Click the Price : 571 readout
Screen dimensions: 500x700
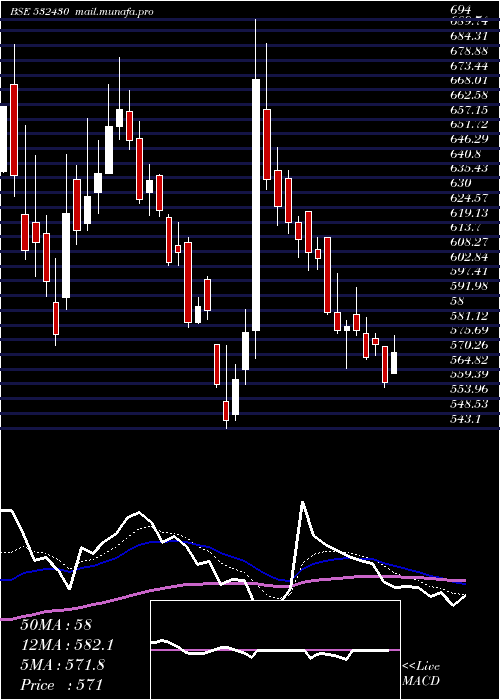point(62,685)
